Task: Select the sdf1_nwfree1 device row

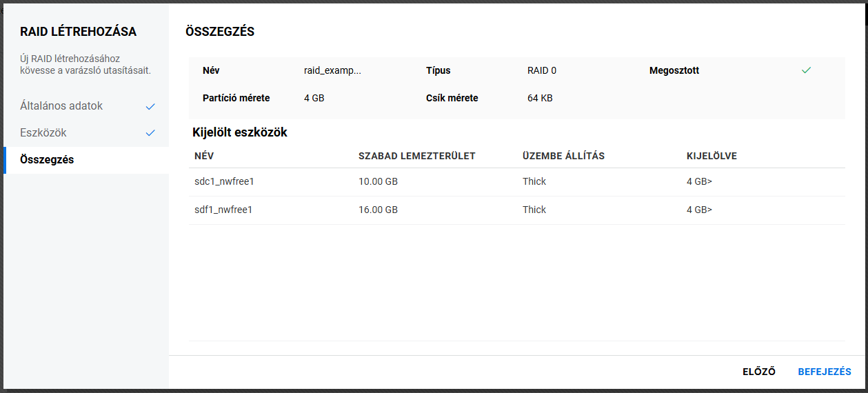Action: point(223,210)
